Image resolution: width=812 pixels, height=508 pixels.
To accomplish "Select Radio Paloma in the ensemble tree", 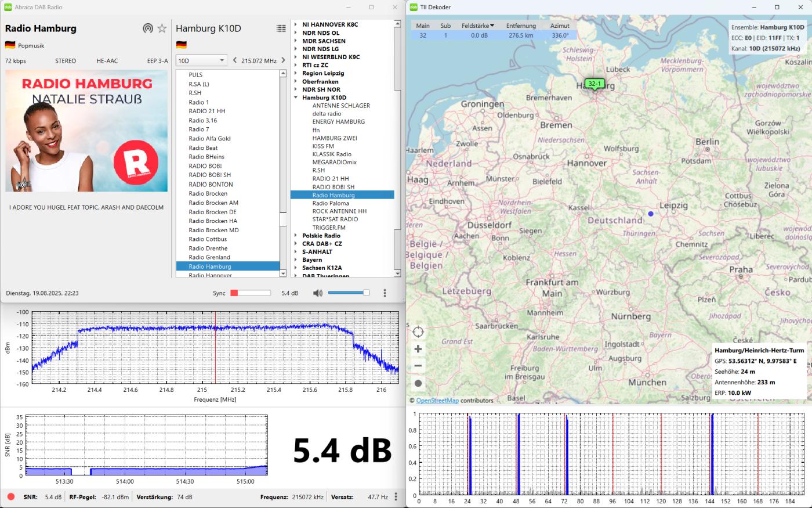I will pos(331,203).
